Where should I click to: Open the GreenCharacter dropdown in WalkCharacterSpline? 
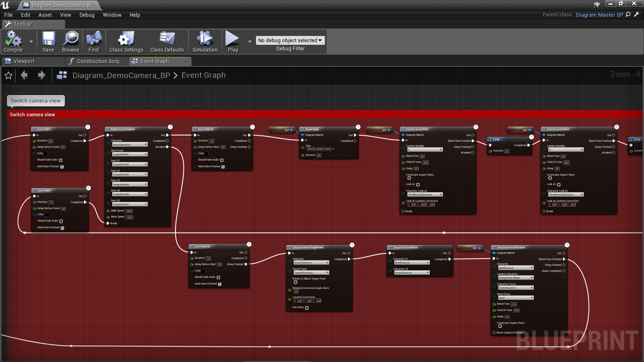pos(130,144)
